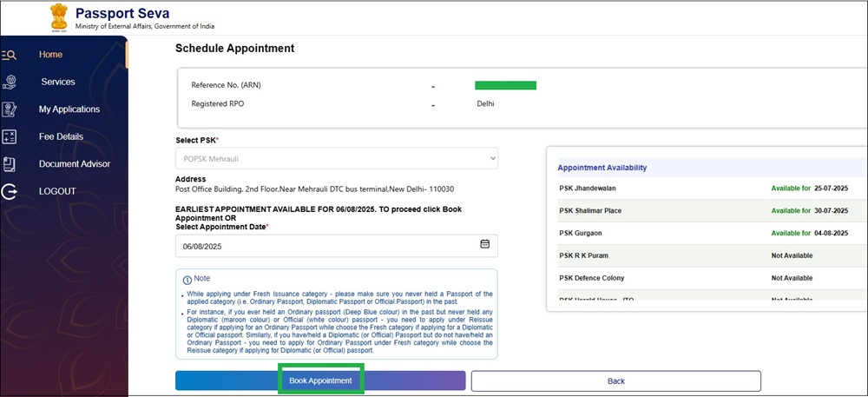This screenshot has height=397, width=868.
Task: Click the Reference No. (ARN) label
Action: [226, 85]
